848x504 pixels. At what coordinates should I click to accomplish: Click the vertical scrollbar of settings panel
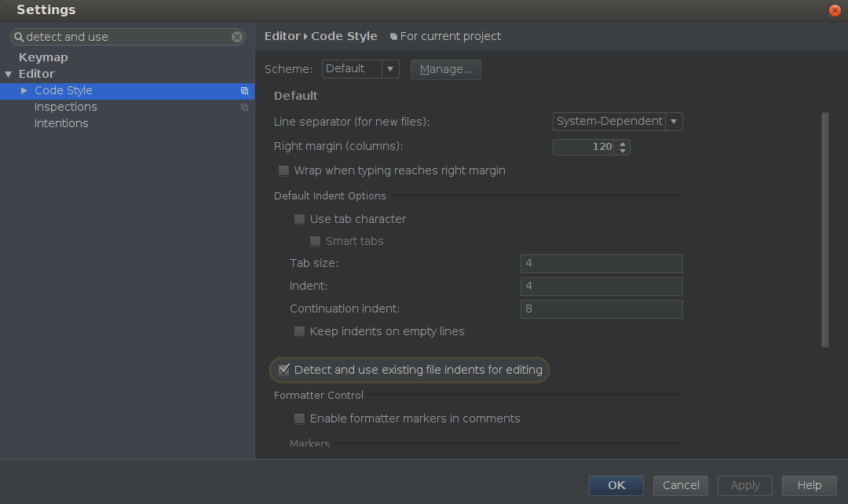(824, 230)
